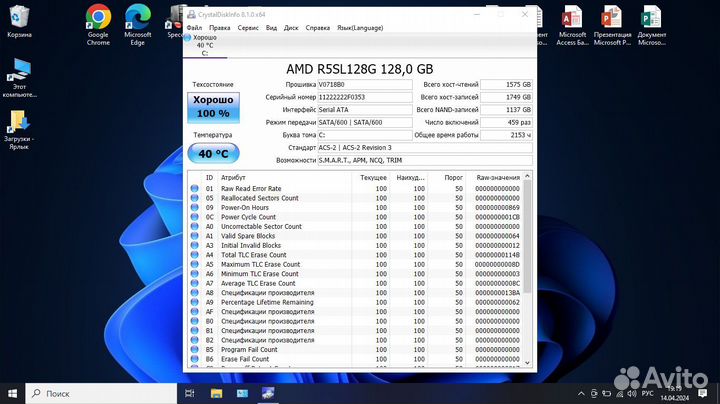Click status icon of Power-On Hours row
720x404 pixels.
[x=195, y=208]
